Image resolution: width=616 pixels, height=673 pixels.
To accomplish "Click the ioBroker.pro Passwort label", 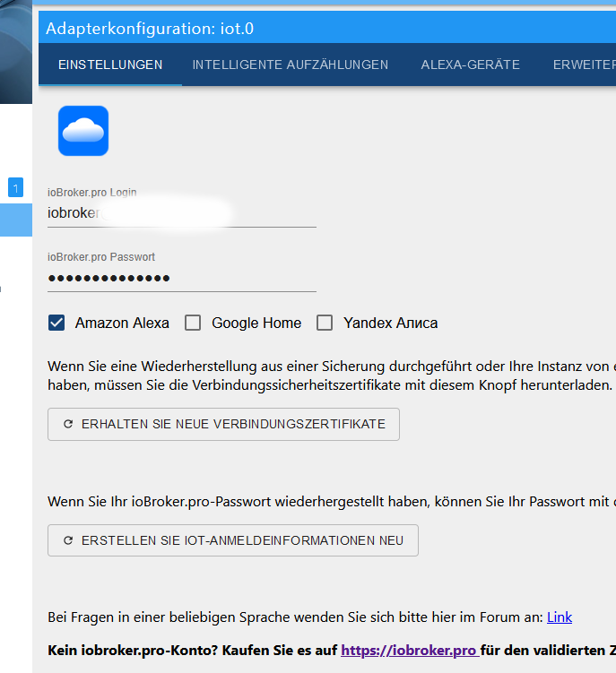I will click(x=101, y=256).
